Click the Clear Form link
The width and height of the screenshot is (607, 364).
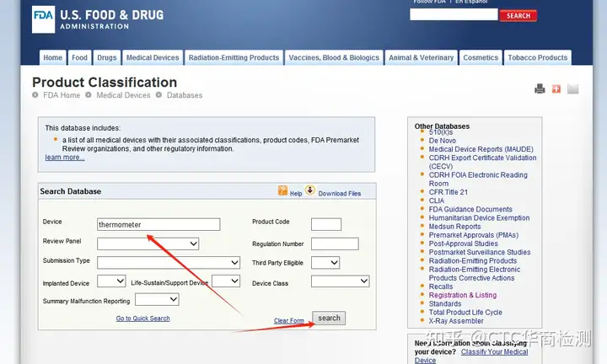pyautogui.click(x=289, y=321)
